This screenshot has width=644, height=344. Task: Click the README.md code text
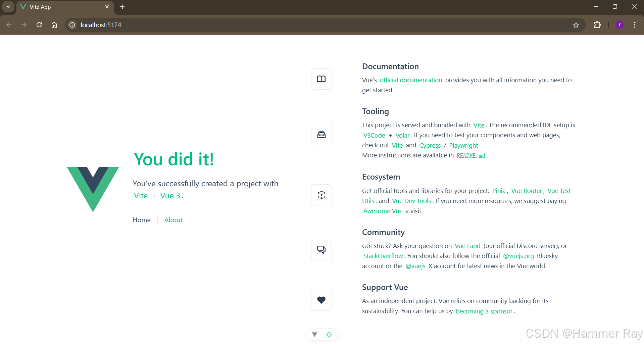[471, 155]
